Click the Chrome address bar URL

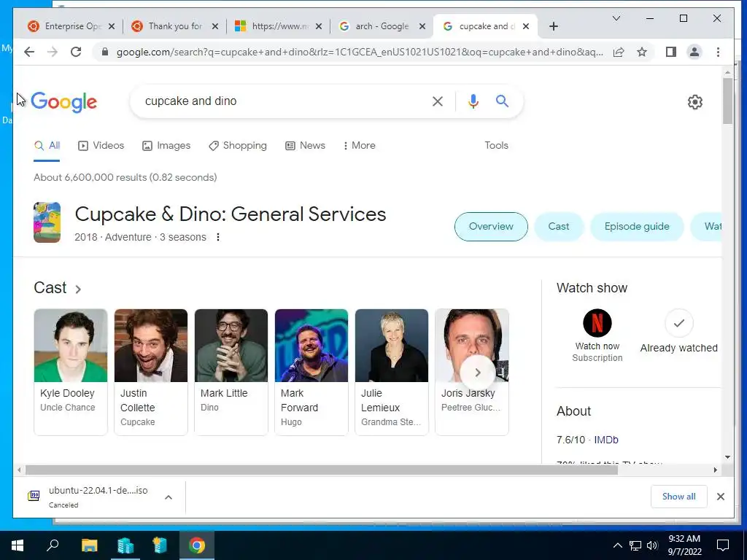(360, 52)
